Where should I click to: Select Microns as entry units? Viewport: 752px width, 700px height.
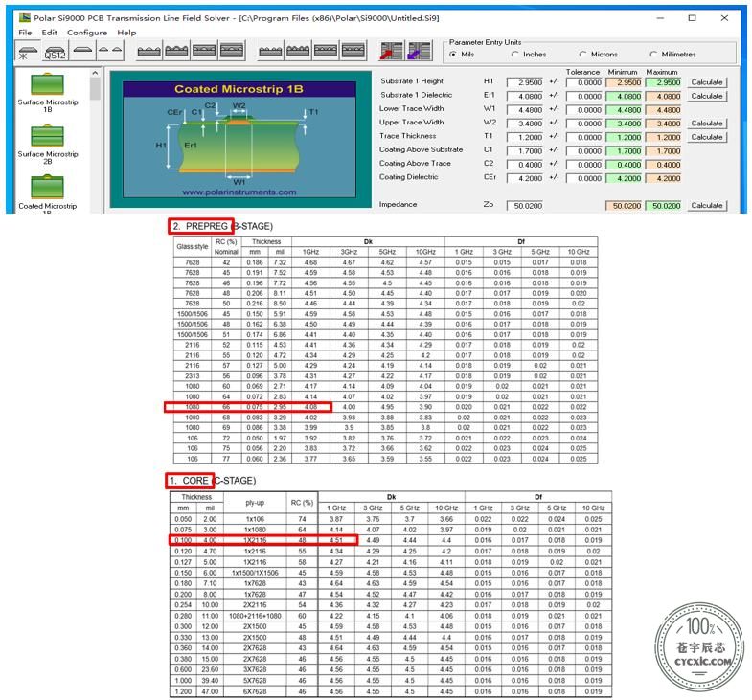tap(598, 55)
